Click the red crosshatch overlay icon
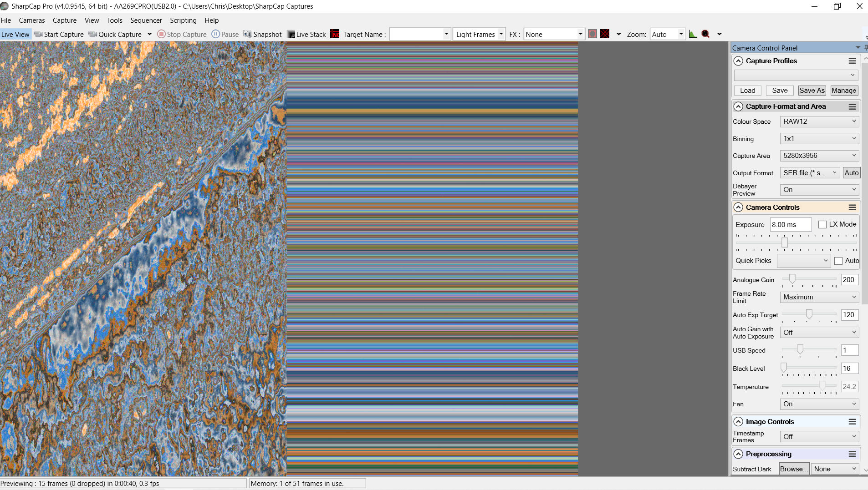Screen dimensions: 868x490 click(605, 34)
